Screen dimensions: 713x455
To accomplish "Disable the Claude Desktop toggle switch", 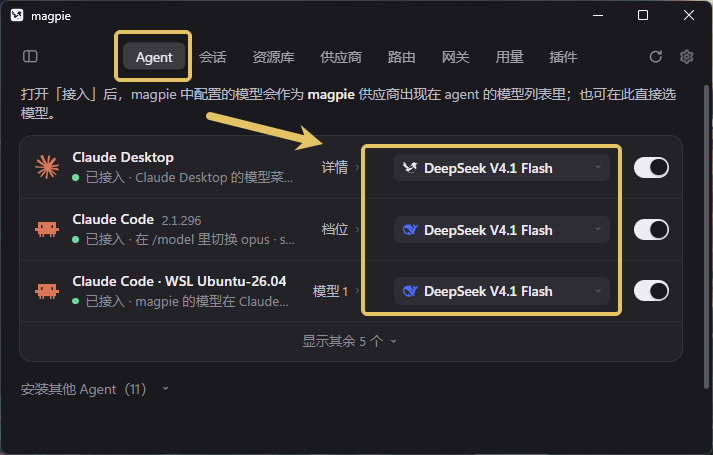I will click(x=651, y=168).
